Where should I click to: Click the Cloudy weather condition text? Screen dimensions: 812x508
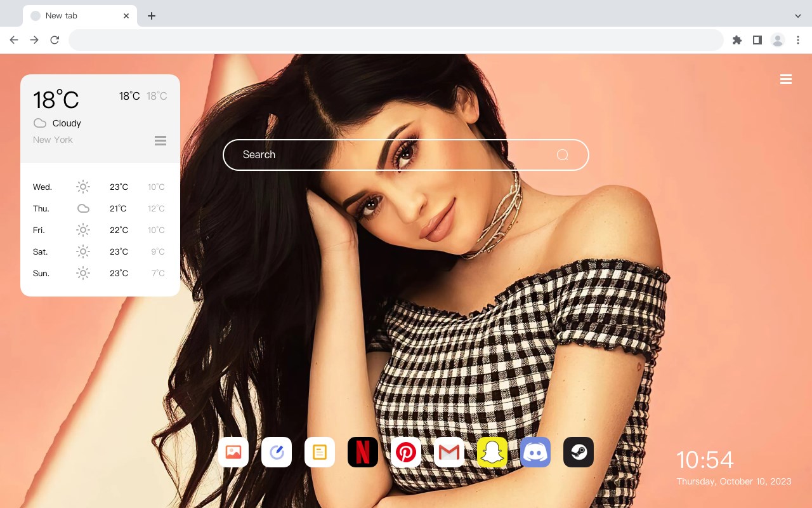67,123
